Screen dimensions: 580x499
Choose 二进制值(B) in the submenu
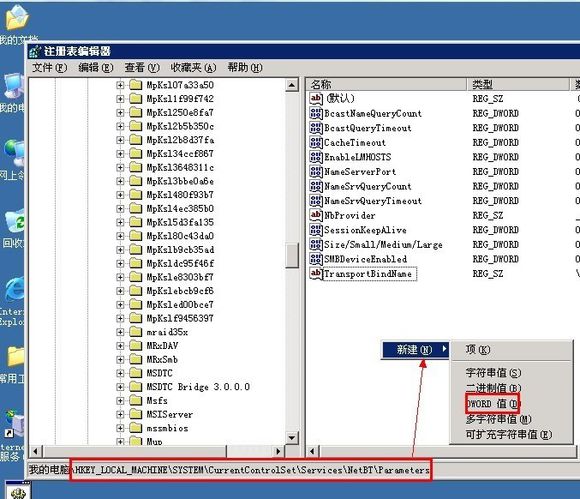tap(511, 388)
